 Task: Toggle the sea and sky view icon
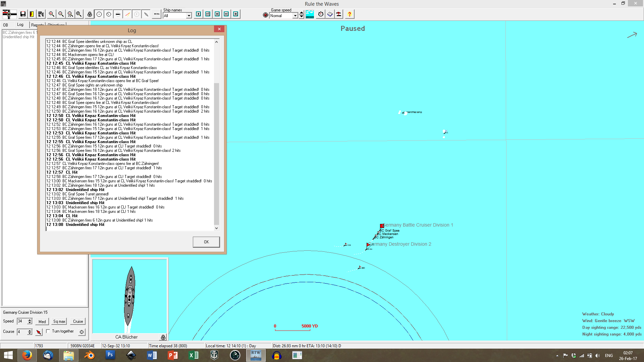[x=310, y=14]
